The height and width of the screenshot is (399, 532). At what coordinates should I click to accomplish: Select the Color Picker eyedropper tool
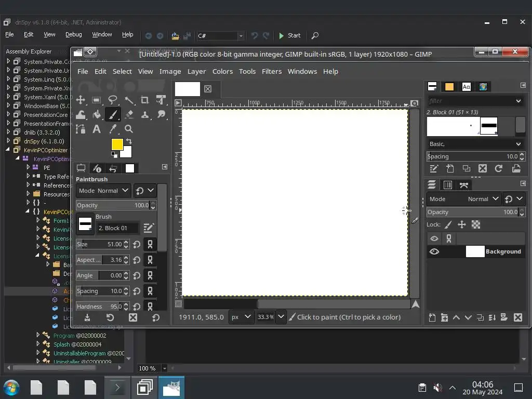[112, 129]
